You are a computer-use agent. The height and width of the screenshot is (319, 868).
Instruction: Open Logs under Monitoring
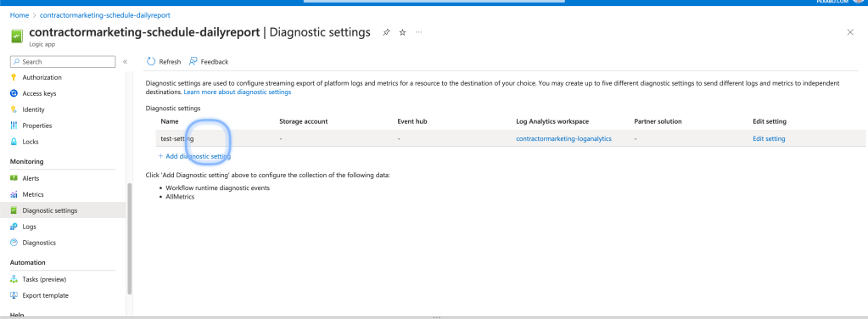tap(30, 227)
